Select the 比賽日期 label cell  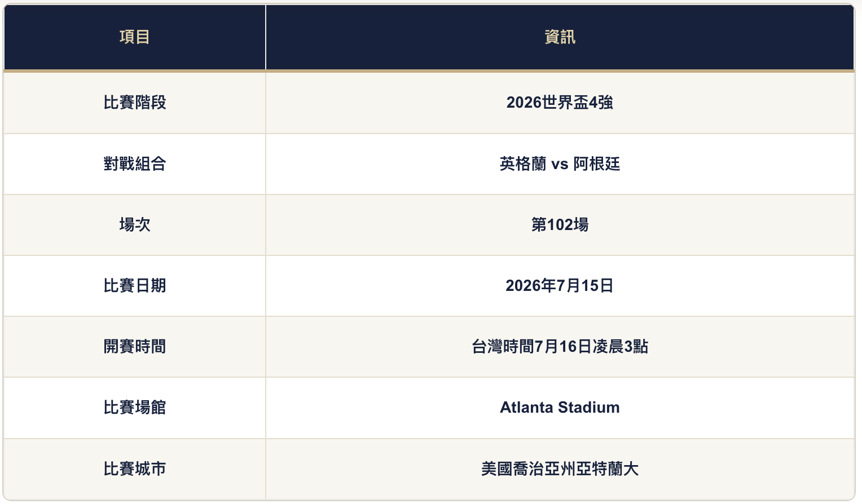[x=134, y=286]
